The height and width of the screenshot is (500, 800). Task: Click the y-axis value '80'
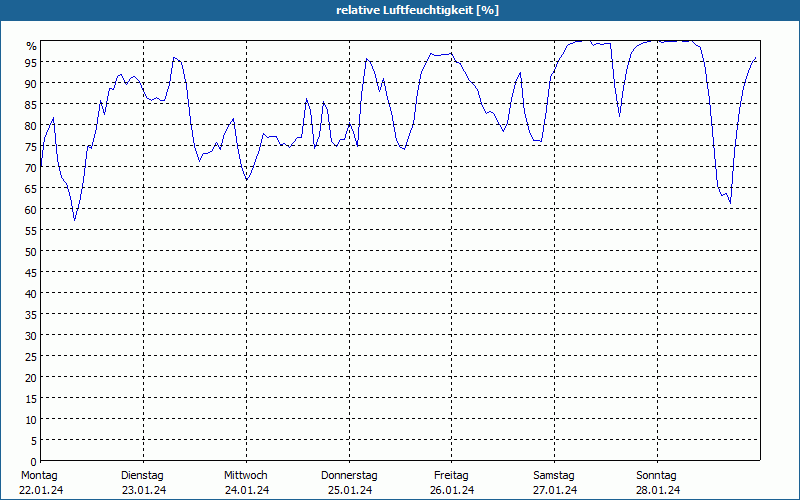(x=31, y=126)
